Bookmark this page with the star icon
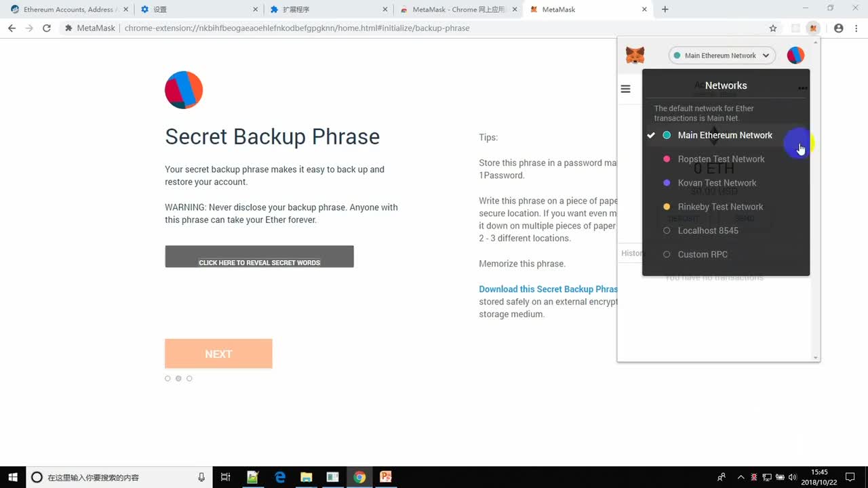Image resolution: width=868 pixels, height=488 pixels. (773, 28)
